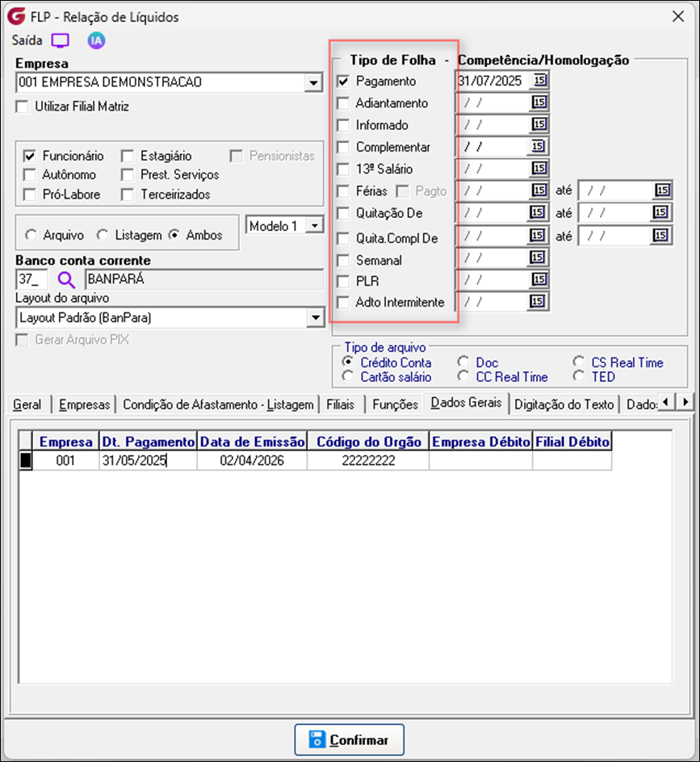This screenshot has height=762, width=700.
Task: Open the Modelo 1 dropdown
Action: pyautogui.click(x=315, y=225)
